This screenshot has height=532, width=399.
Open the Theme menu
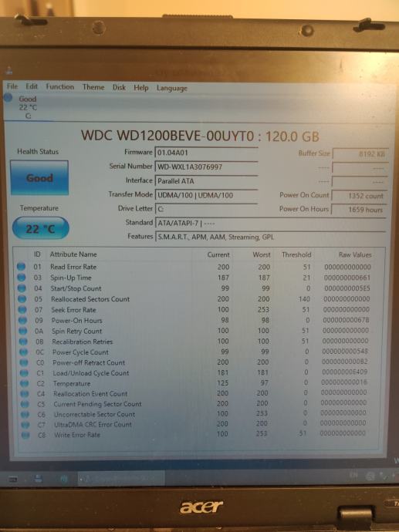pos(93,87)
